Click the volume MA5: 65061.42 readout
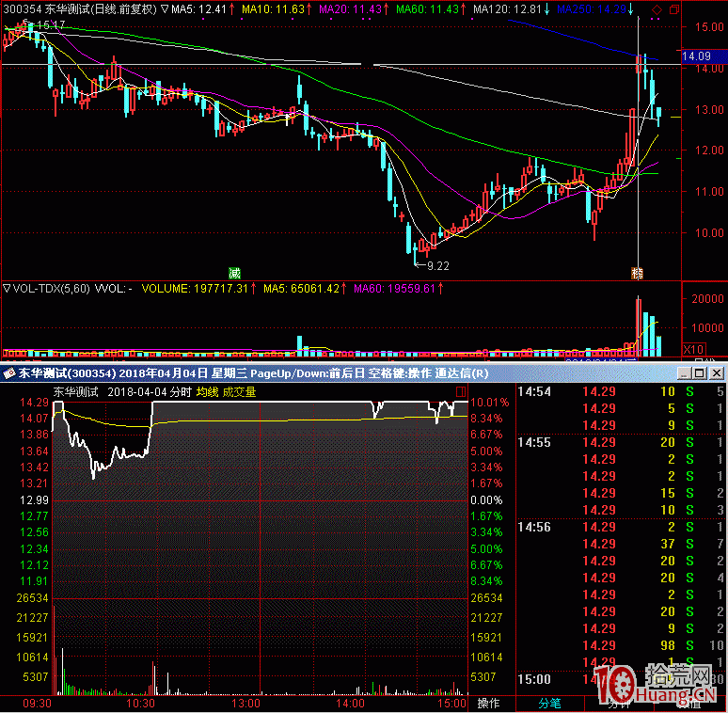 point(305,288)
